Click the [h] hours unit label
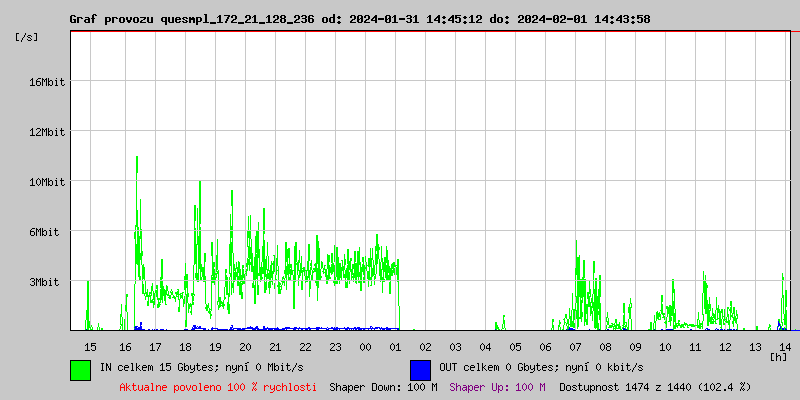This screenshot has height=400, width=800. coord(778,356)
